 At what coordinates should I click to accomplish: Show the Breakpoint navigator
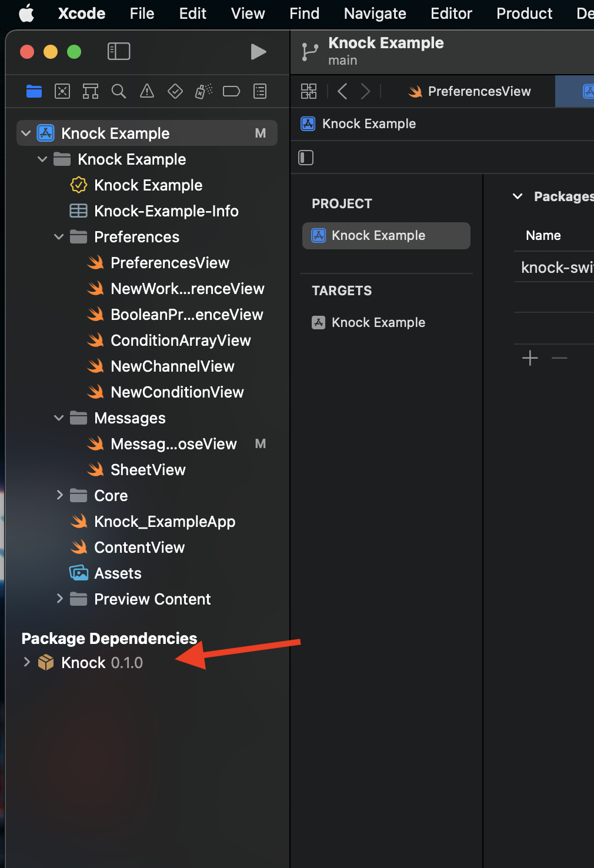[x=231, y=91]
